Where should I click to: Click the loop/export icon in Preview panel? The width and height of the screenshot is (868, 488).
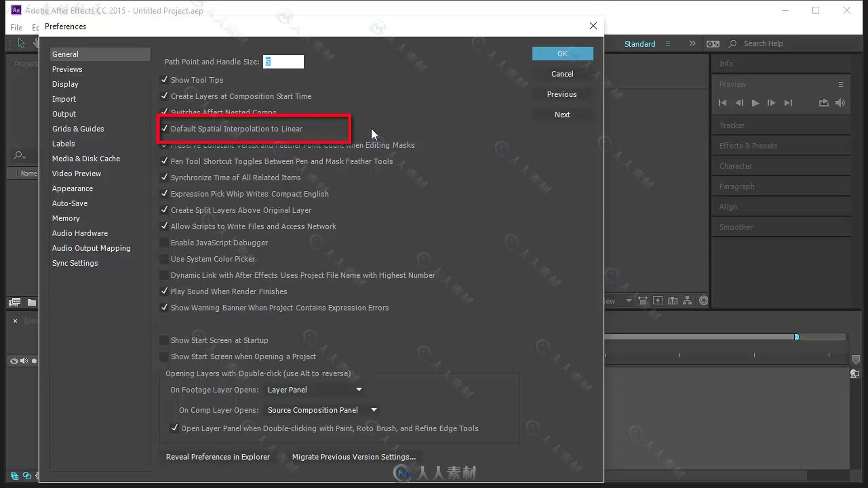824,103
